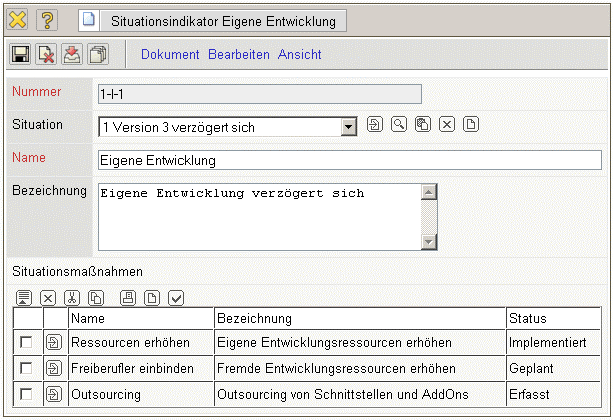The image size is (613, 420).
Task: Open the Freiberufler einbinden row document icon
Action: [x=54, y=368]
